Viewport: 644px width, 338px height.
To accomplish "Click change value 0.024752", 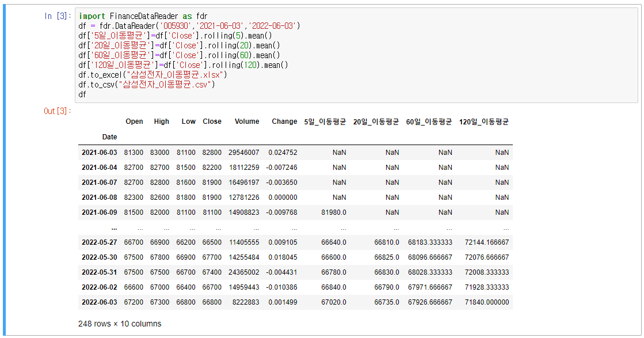I will pyautogui.click(x=283, y=153).
